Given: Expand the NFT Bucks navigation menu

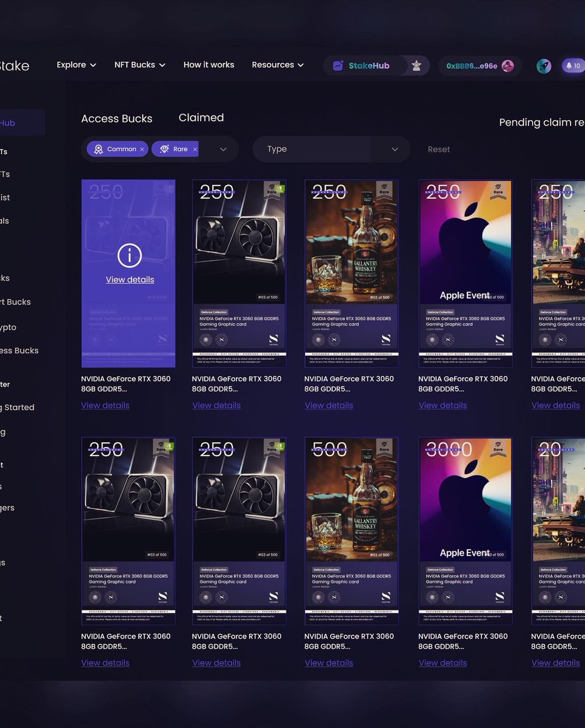Looking at the screenshot, I should 140,65.
